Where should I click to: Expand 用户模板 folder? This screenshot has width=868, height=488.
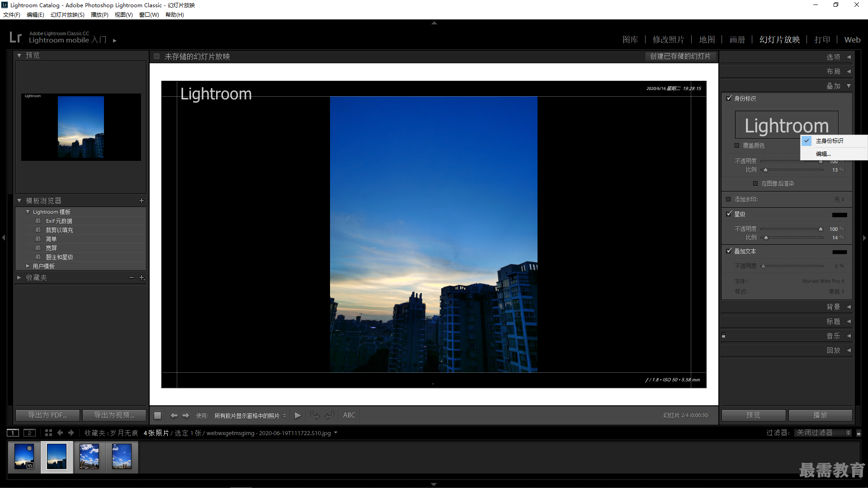click(x=28, y=266)
